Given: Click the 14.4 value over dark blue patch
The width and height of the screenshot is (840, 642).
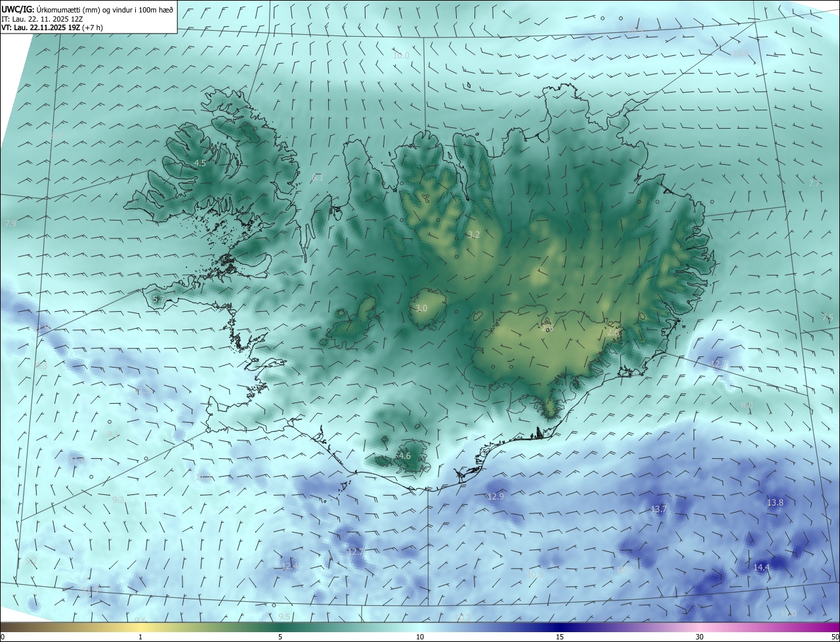Looking at the screenshot, I should 761,567.
